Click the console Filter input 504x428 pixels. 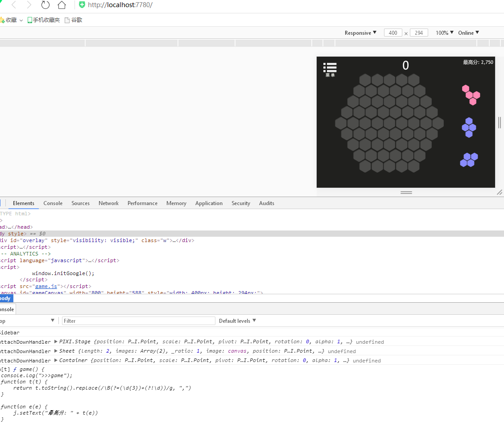[x=139, y=321]
